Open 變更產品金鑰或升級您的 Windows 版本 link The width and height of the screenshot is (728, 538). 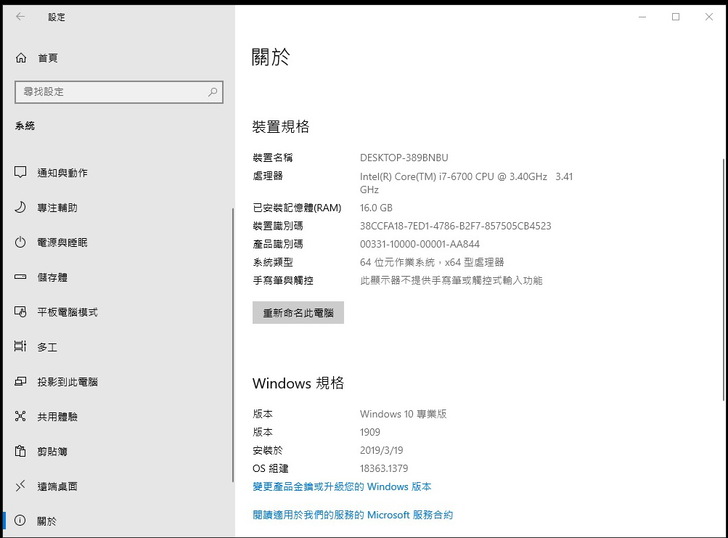(x=342, y=487)
